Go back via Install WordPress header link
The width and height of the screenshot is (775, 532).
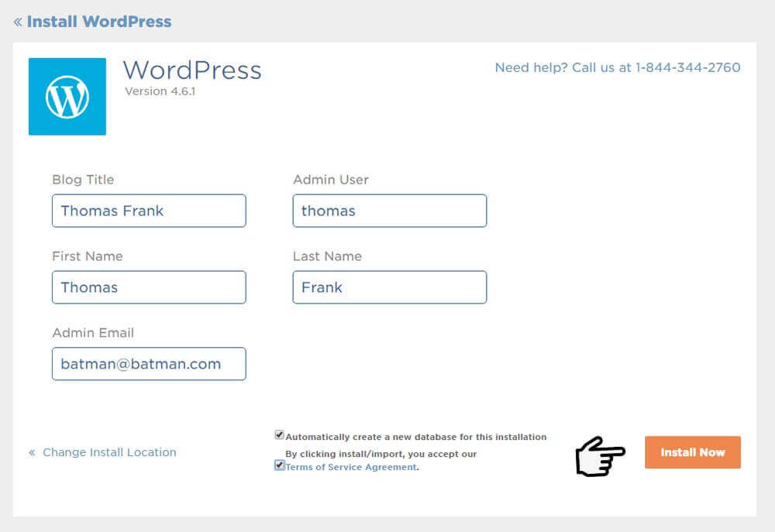click(x=92, y=22)
